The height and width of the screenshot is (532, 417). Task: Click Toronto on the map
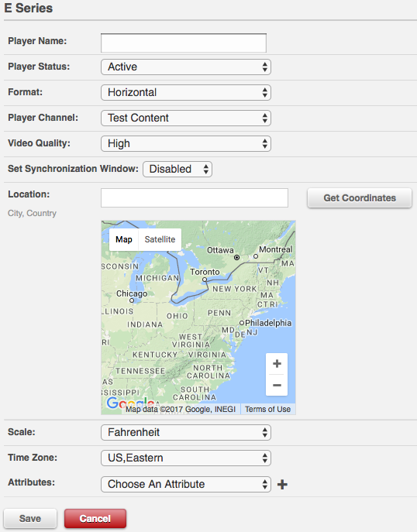(x=205, y=272)
